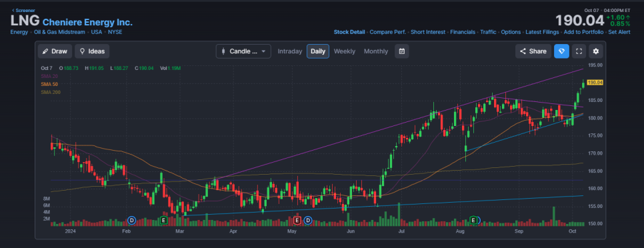Open the Draw tools button
The height and width of the screenshot is (248, 644).
coord(55,51)
